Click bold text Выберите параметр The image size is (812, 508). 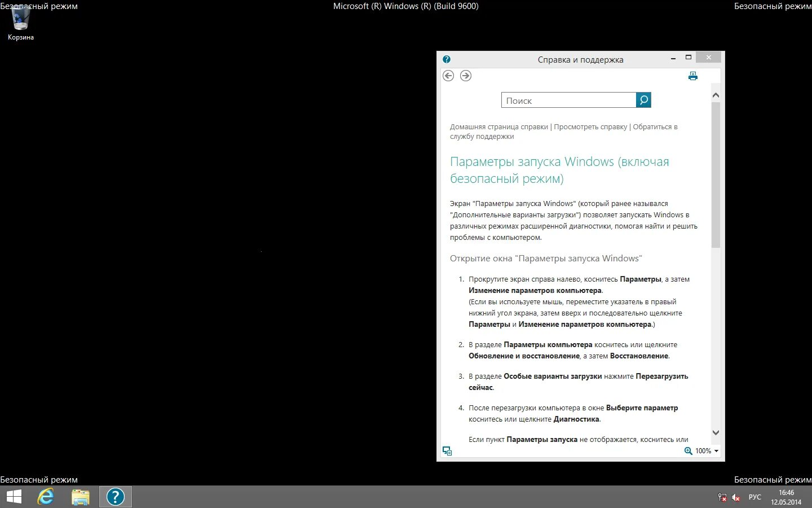[642, 408]
